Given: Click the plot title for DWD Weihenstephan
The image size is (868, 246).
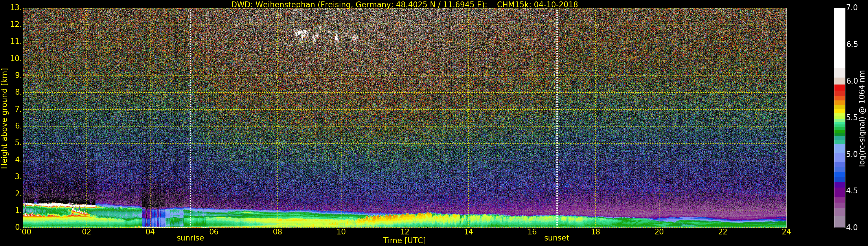Looking at the screenshot, I should (x=404, y=4).
